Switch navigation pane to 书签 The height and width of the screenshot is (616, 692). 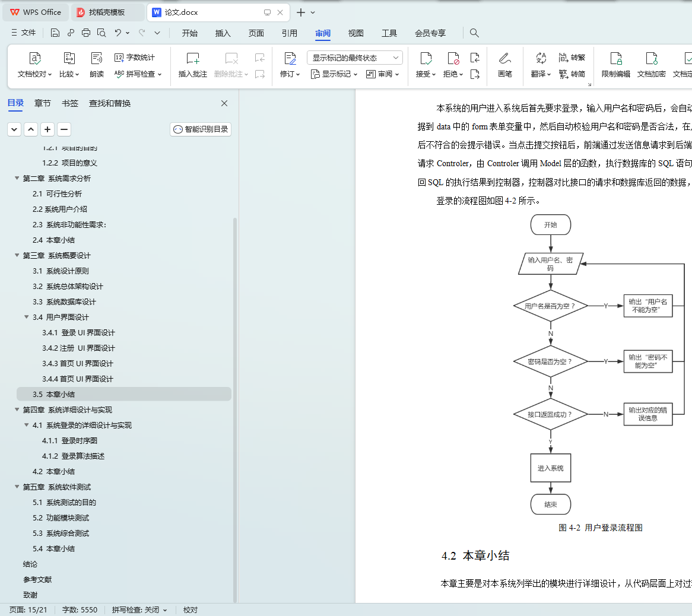click(x=69, y=103)
